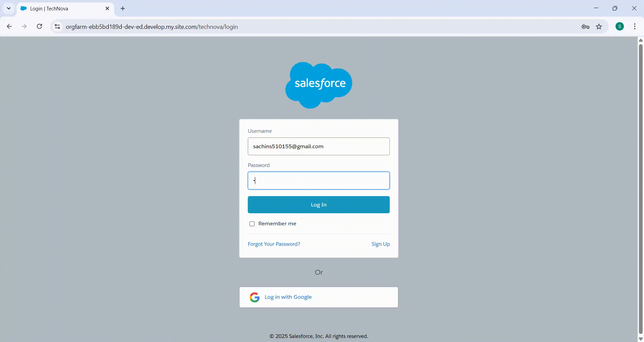The width and height of the screenshot is (644, 342).
Task: Click the page's vertical scrollbar
Action: click(640, 188)
